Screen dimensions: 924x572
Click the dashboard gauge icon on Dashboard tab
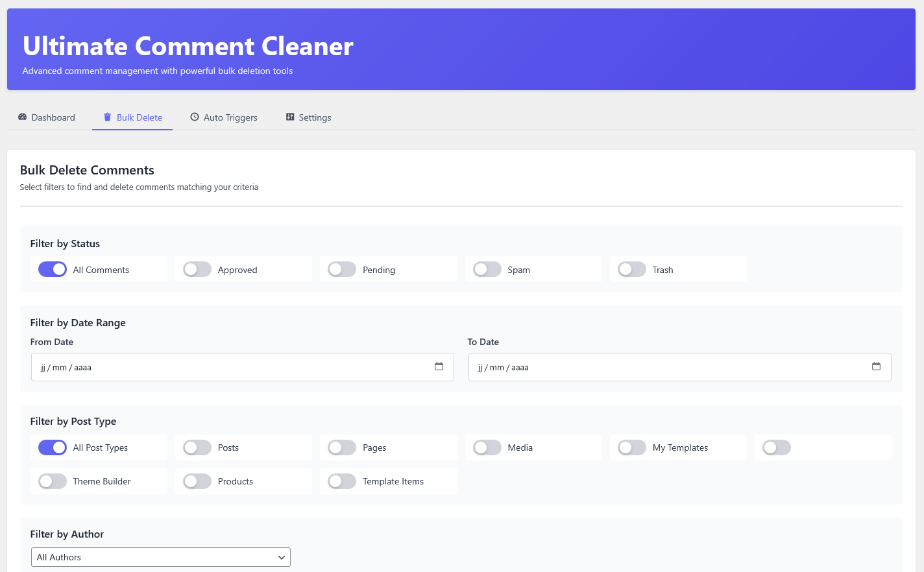[x=21, y=117]
